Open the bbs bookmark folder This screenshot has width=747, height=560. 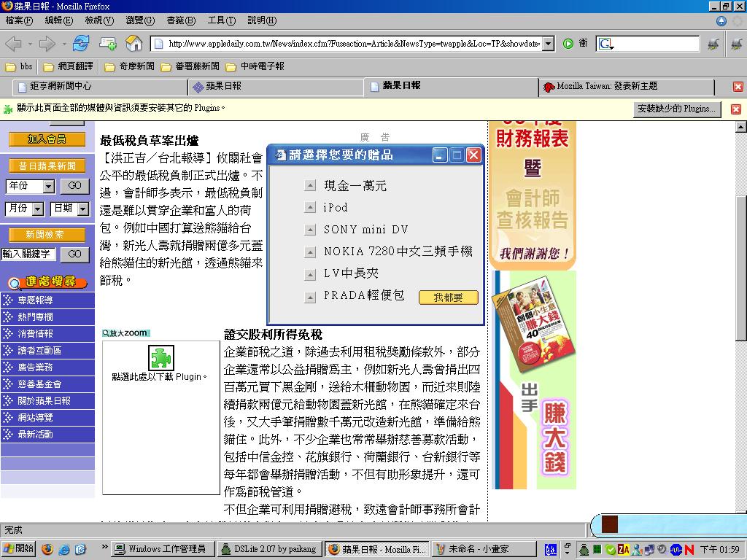coord(19,66)
